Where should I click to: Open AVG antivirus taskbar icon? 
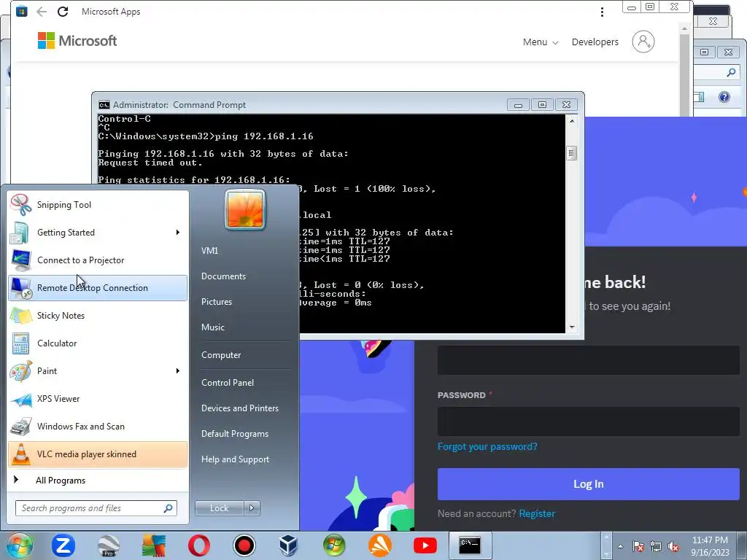153,545
